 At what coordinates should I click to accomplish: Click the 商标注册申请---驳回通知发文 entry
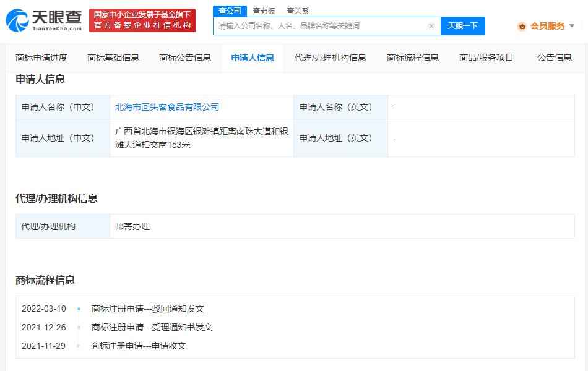[x=148, y=309]
